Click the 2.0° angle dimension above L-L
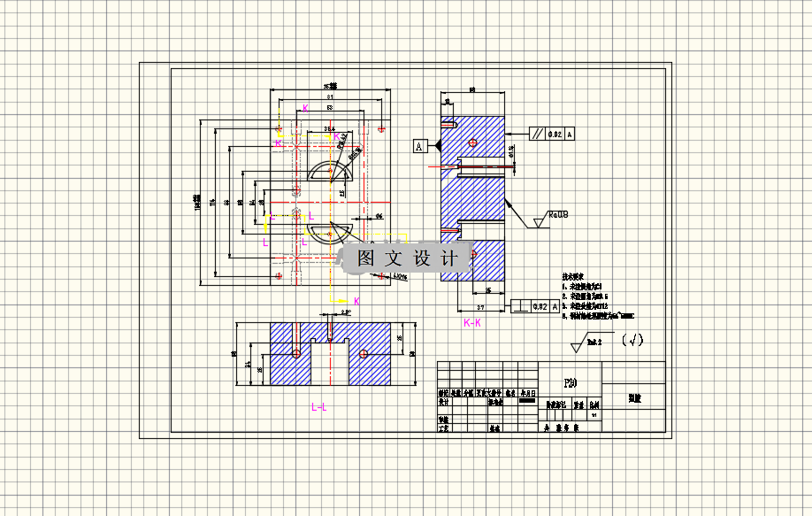 [346, 312]
